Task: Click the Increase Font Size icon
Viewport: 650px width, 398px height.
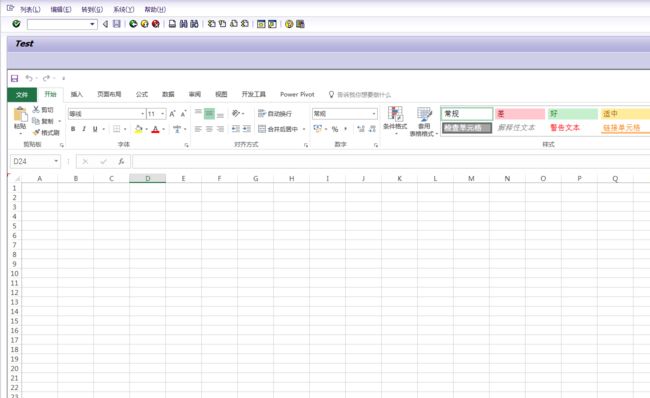Action: 172,114
